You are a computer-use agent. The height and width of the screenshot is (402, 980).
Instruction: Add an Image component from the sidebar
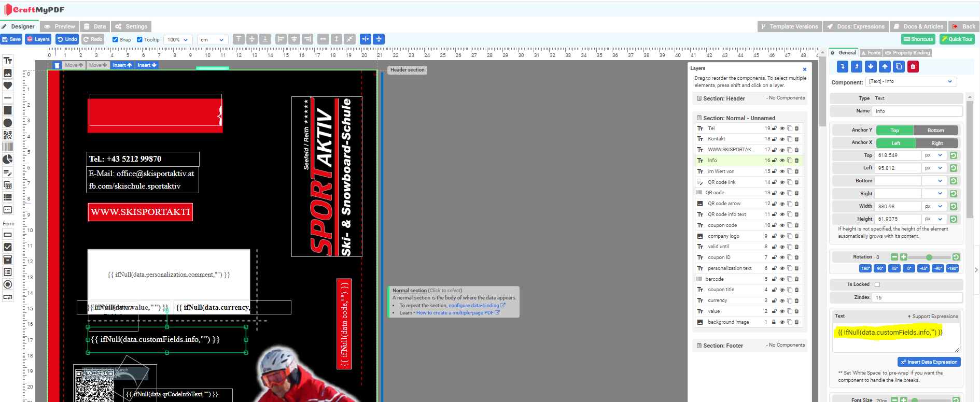pyautogui.click(x=8, y=73)
